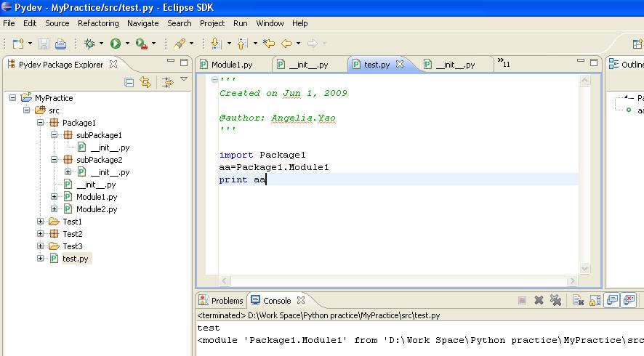This screenshot has height=356, width=644.
Task: Click the Open Perspective icon at top right
Action: tap(638, 44)
